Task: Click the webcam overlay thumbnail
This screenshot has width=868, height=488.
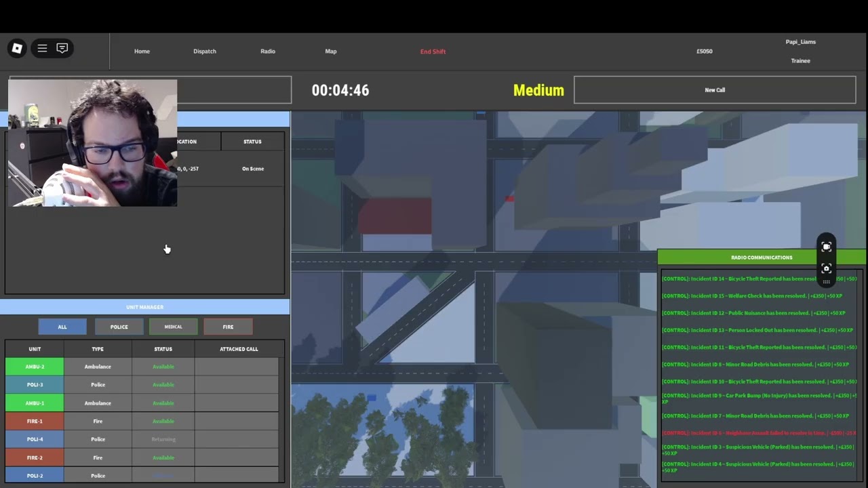Action: point(93,143)
